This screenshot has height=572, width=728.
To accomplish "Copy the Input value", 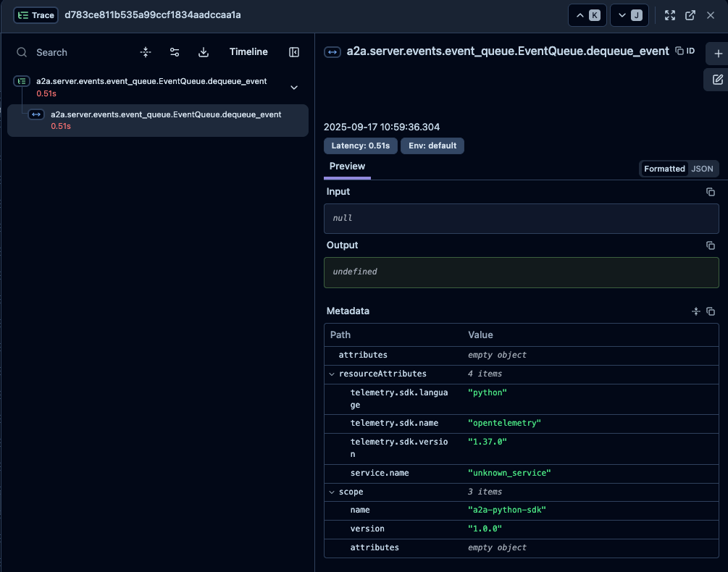I will 711,192.
